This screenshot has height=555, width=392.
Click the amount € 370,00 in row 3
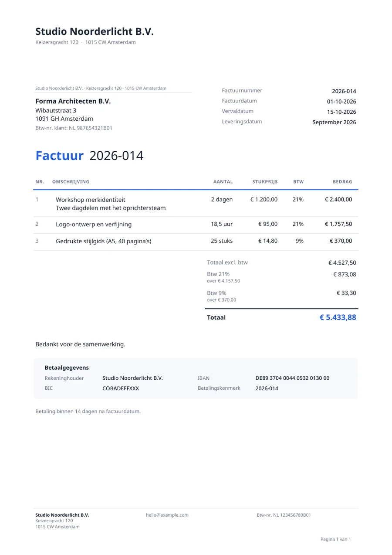[x=341, y=241]
